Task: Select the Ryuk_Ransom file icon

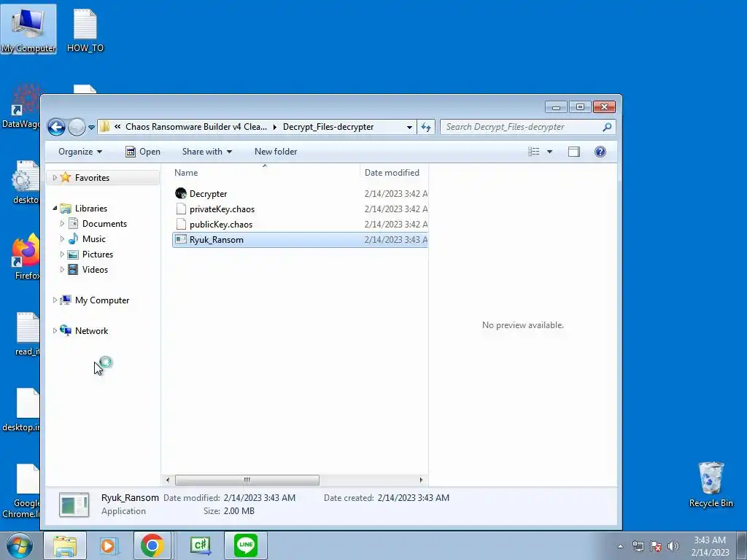Action: click(x=181, y=239)
